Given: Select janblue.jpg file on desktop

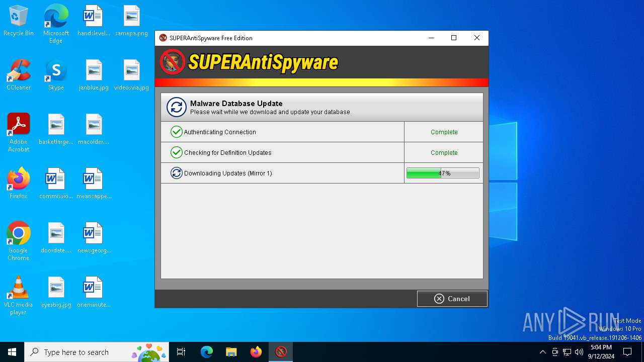Looking at the screenshot, I should click(94, 75).
